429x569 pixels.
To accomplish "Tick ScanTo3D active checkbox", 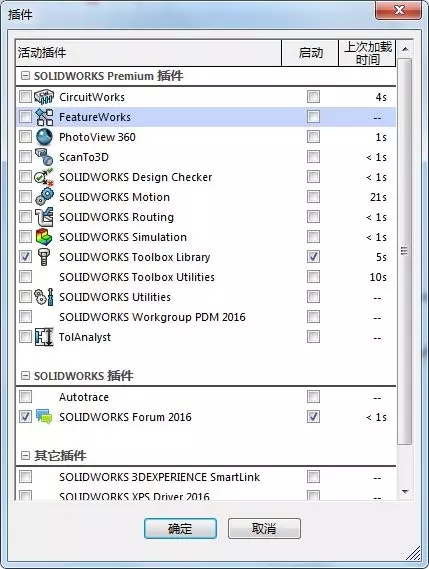I will tap(25, 157).
